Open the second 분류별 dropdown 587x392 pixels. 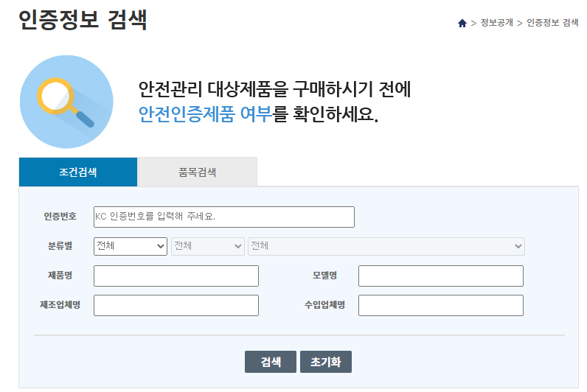[x=207, y=246]
